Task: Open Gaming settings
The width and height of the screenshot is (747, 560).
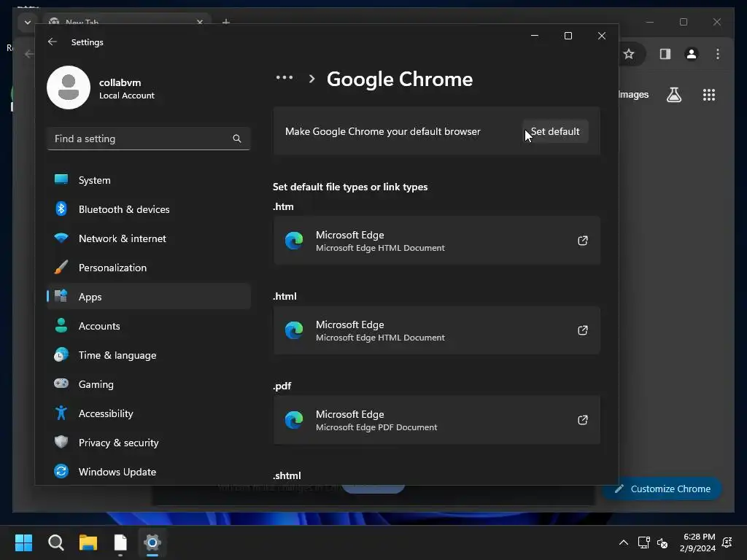Action: [149, 384]
